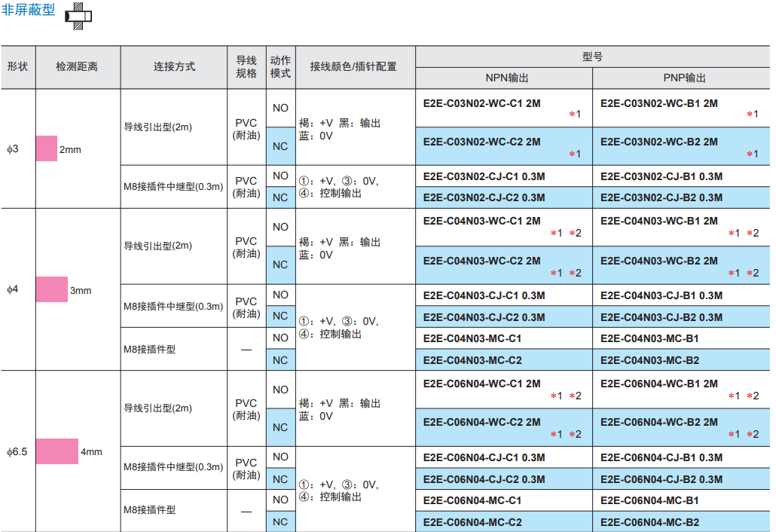Select model E2E-C04N03-WC-C2 2M

click(481, 261)
